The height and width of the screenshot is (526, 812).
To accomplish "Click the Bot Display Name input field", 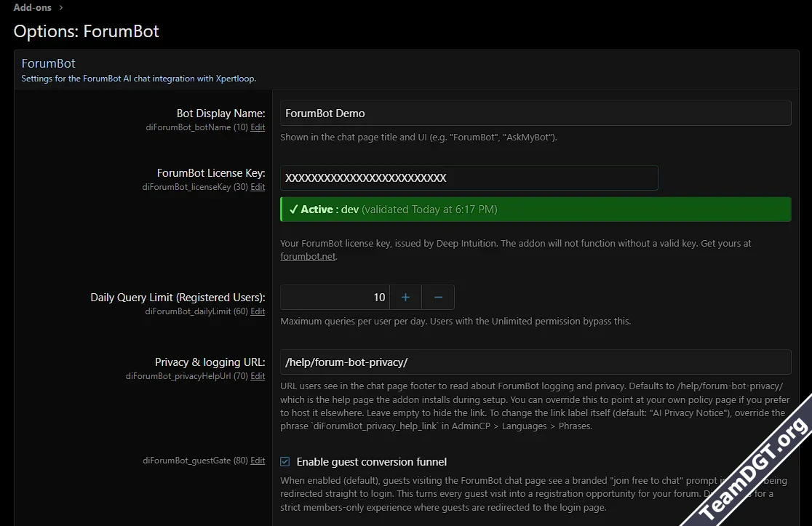I will click(x=536, y=113).
